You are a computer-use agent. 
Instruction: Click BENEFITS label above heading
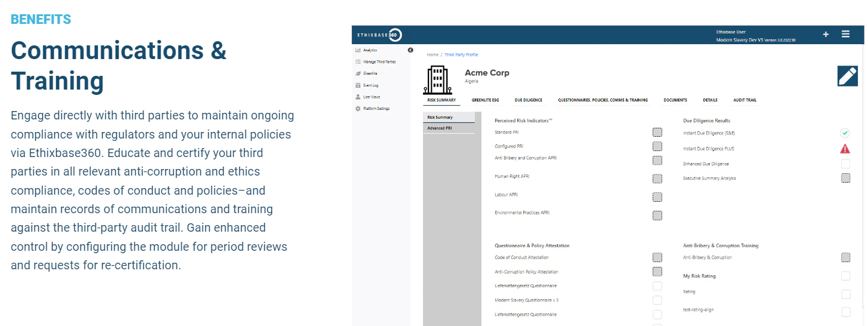(x=41, y=19)
